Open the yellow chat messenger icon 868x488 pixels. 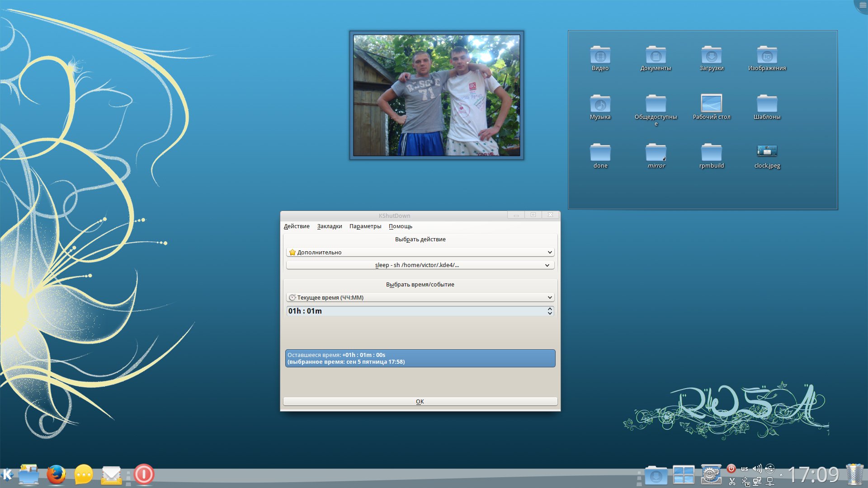click(84, 474)
